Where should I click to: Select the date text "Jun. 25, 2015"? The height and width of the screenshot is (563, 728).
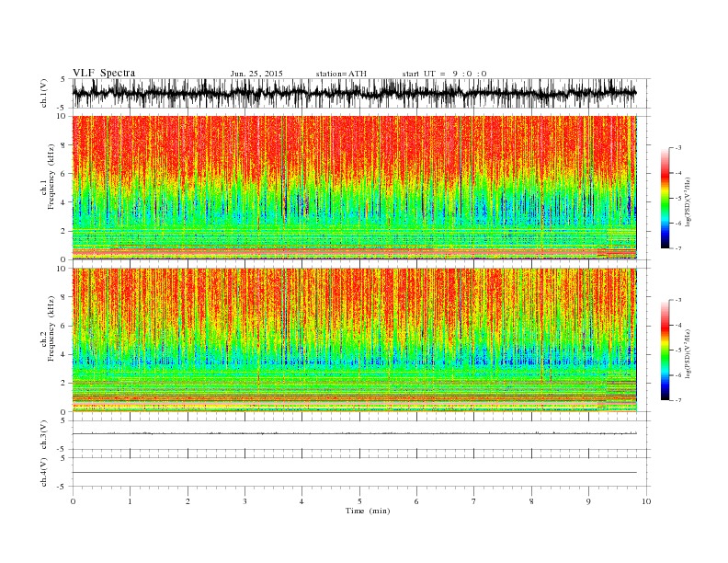coord(256,74)
